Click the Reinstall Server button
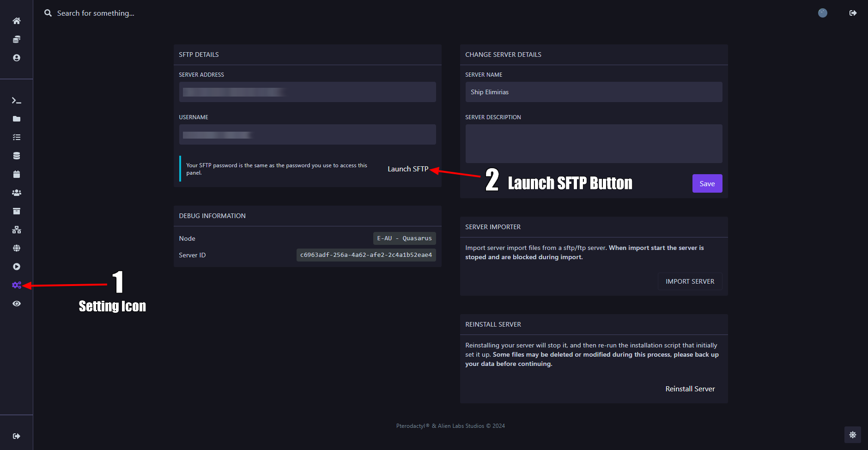The width and height of the screenshot is (868, 450). 690,389
